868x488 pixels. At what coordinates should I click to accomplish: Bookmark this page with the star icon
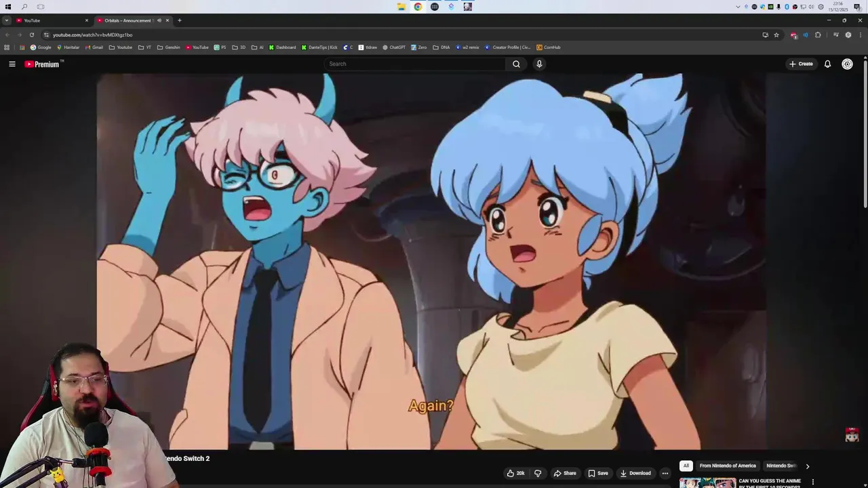coord(776,35)
